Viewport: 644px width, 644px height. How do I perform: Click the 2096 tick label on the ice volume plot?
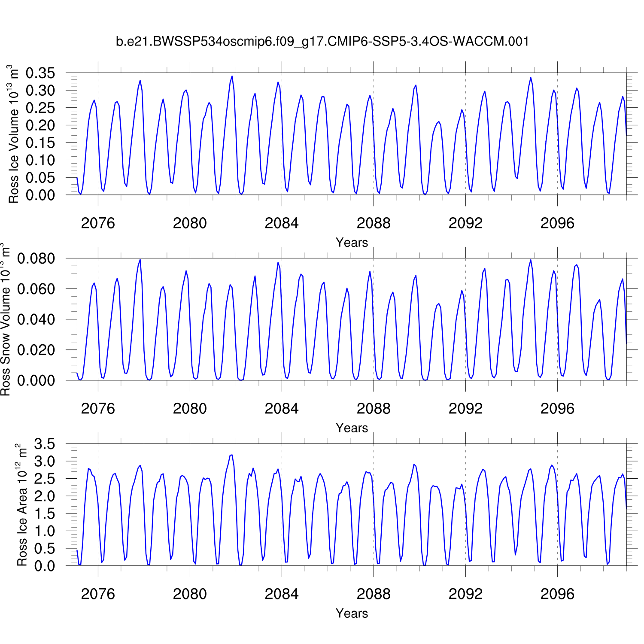(557, 223)
